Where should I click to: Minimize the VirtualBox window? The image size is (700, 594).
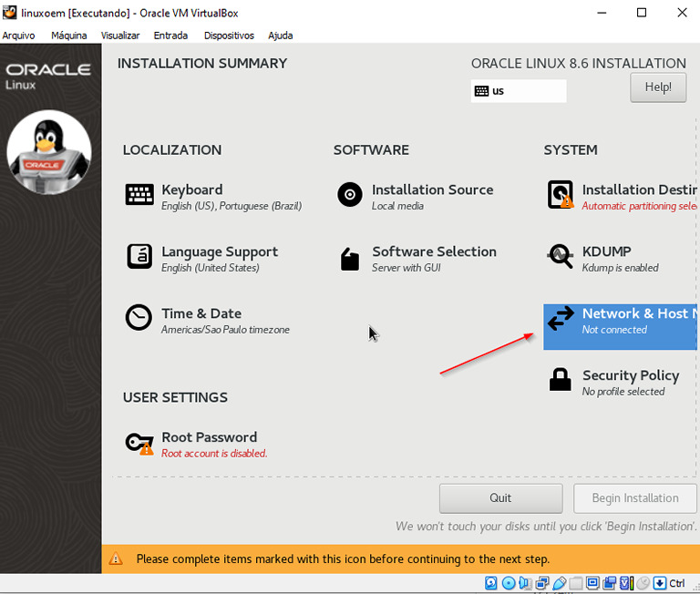(x=602, y=13)
